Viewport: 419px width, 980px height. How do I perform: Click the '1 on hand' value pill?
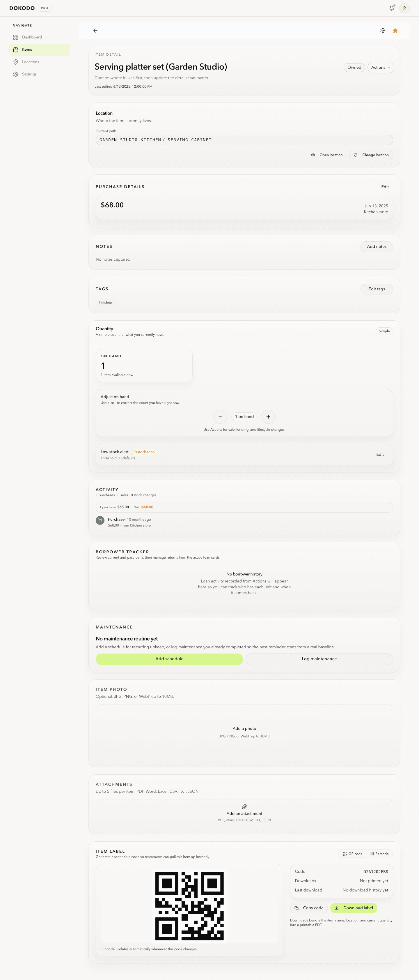244,416
